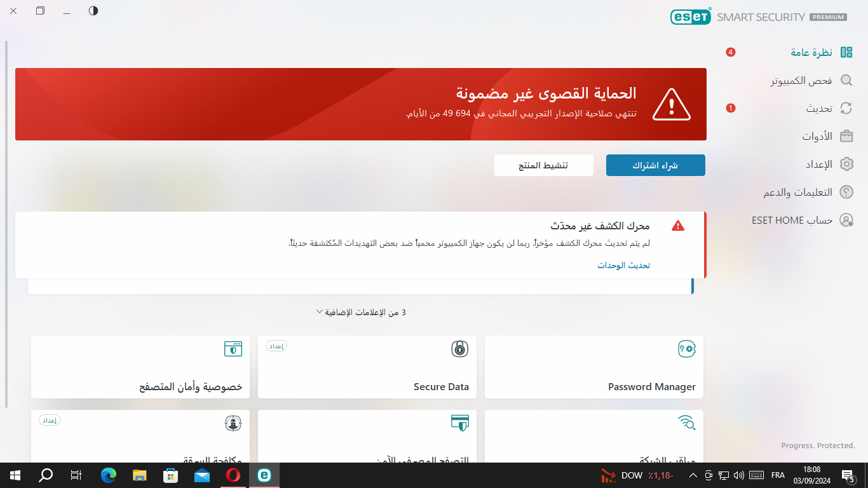
Task: Click the ESET HOME account person icon
Action: (846, 220)
